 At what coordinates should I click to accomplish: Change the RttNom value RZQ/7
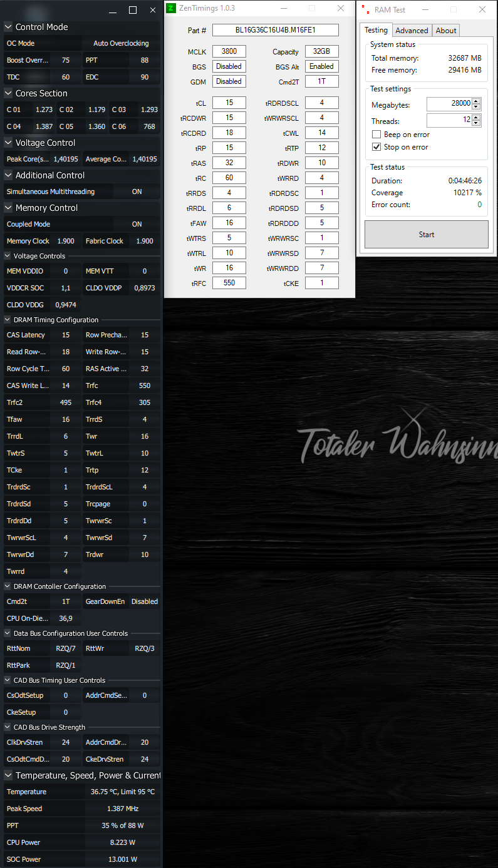click(x=66, y=648)
